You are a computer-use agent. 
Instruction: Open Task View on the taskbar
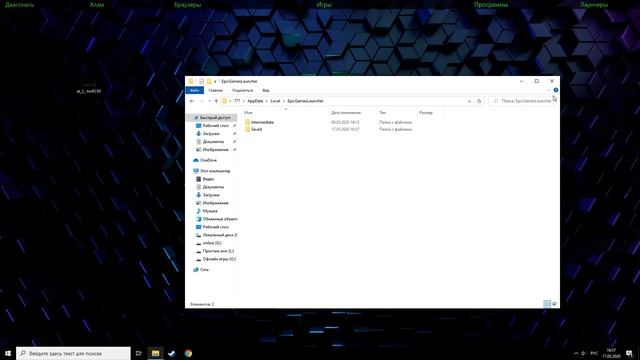(x=138, y=353)
